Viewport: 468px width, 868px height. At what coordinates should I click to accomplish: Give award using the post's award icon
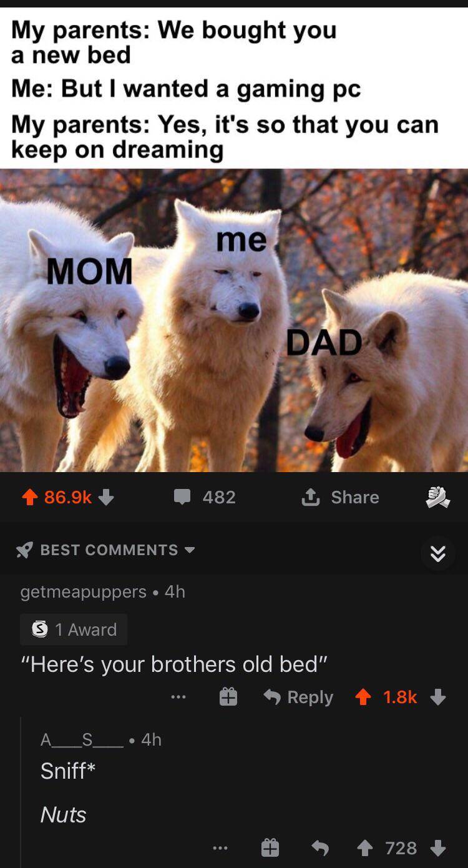click(x=437, y=498)
